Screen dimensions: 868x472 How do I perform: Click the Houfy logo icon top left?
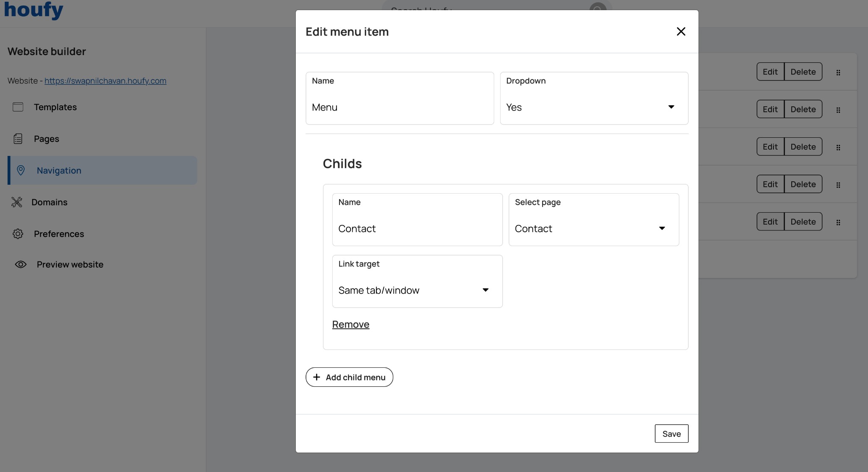point(34,9)
